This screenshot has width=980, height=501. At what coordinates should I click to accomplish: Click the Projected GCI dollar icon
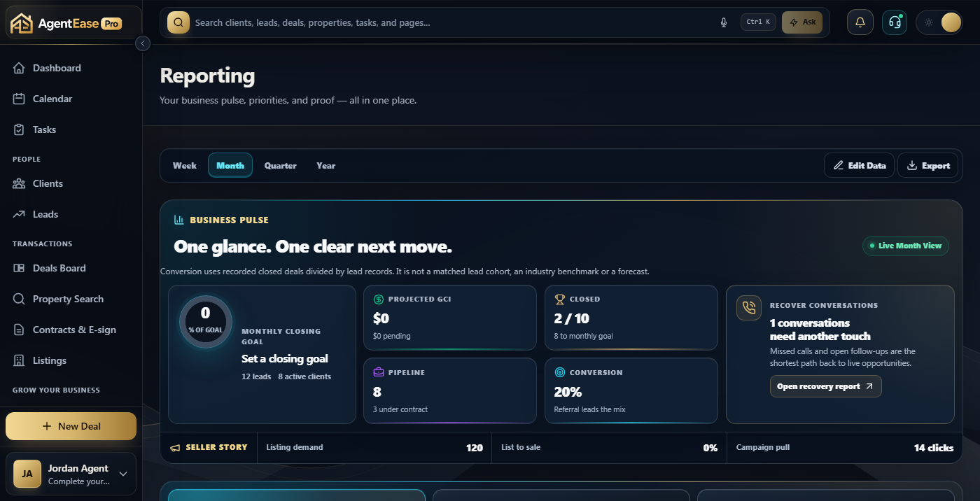click(379, 299)
